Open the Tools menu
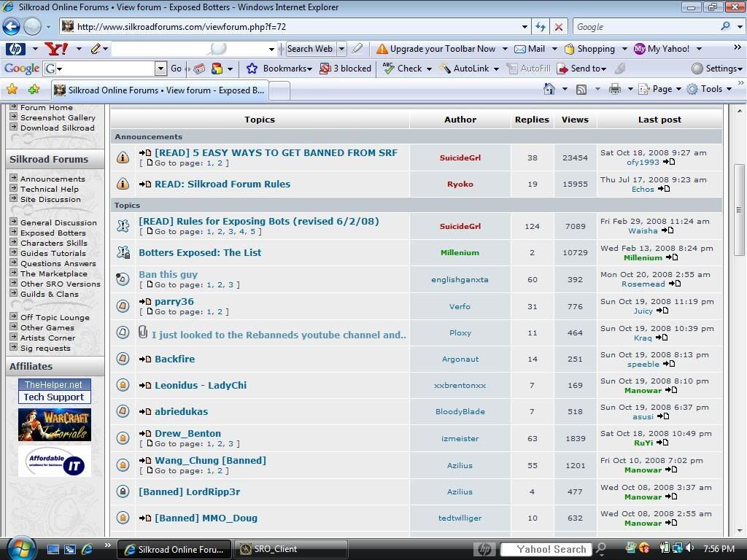747x560 pixels. [709, 89]
